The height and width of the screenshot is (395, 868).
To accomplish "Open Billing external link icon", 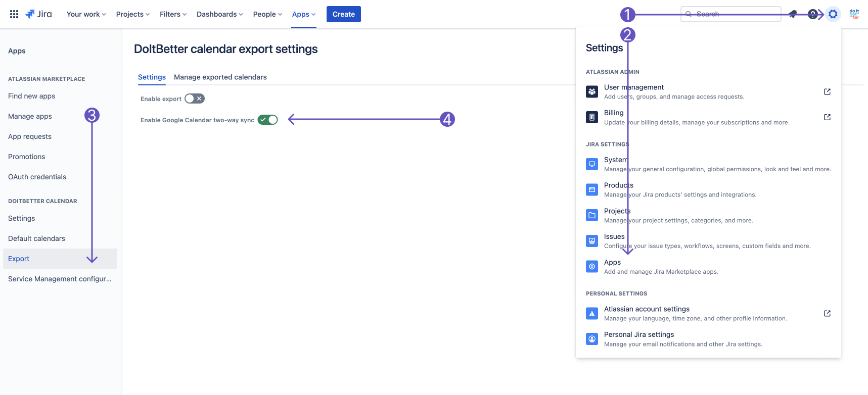I will (x=827, y=117).
